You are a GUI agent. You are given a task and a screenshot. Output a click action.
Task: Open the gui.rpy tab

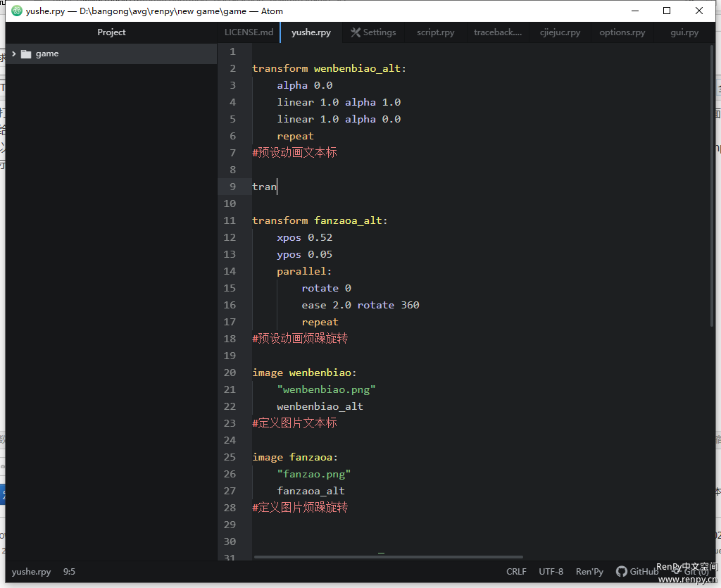pyautogui.click(x=684, y=32)
